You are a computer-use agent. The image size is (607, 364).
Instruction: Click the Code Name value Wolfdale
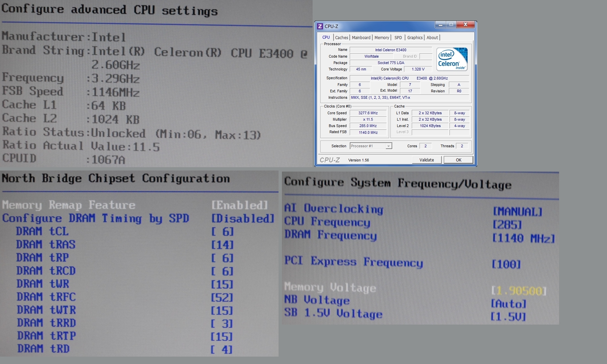(371, 56)
